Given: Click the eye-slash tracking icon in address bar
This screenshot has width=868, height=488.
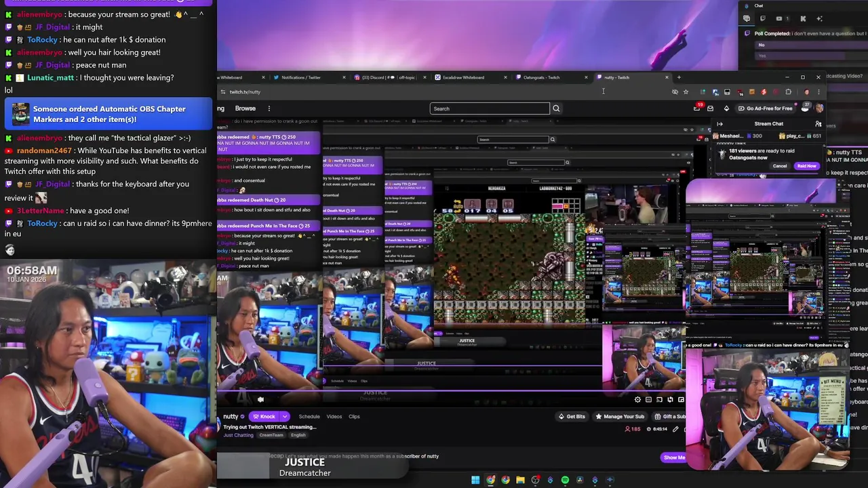Looking at the screenshot, I should point(675,91).
